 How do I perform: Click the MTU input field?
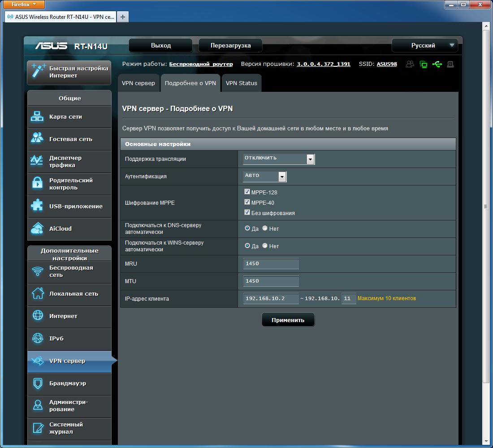tap(271, 281)
